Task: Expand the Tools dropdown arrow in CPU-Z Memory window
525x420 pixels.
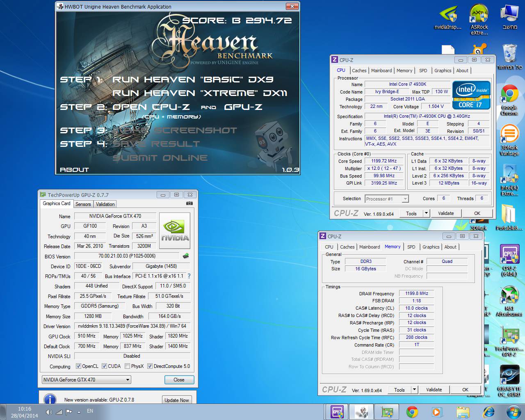Action: click(414, 390)
